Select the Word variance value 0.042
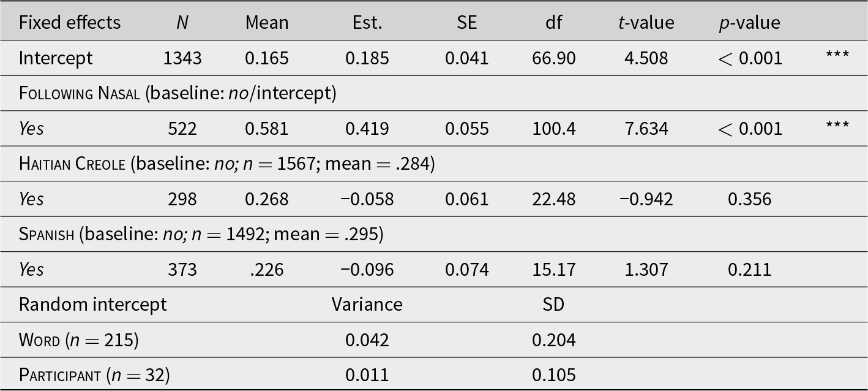Screen dimensions: 868x391 tap(367, 340)
